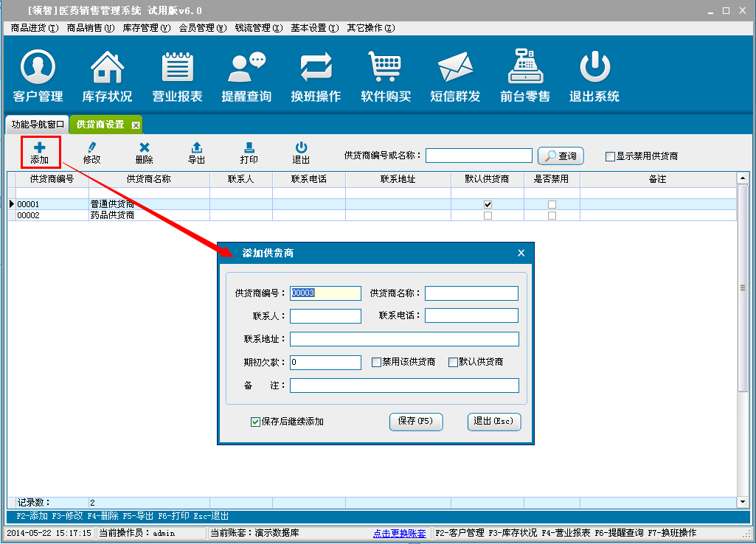756x544 pixels.
Task: Click the table's vertical scrollbar down arrow
Action: pos(743,502)
